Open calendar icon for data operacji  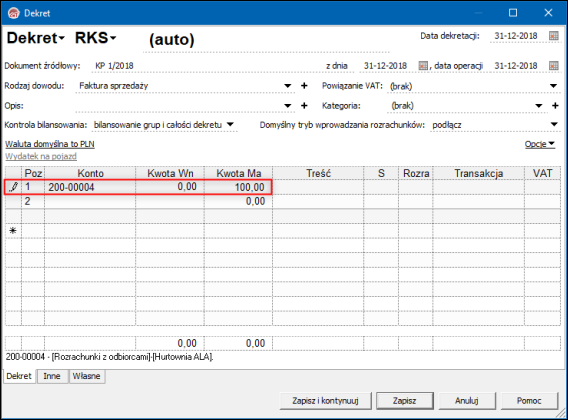tap(554, 66)
